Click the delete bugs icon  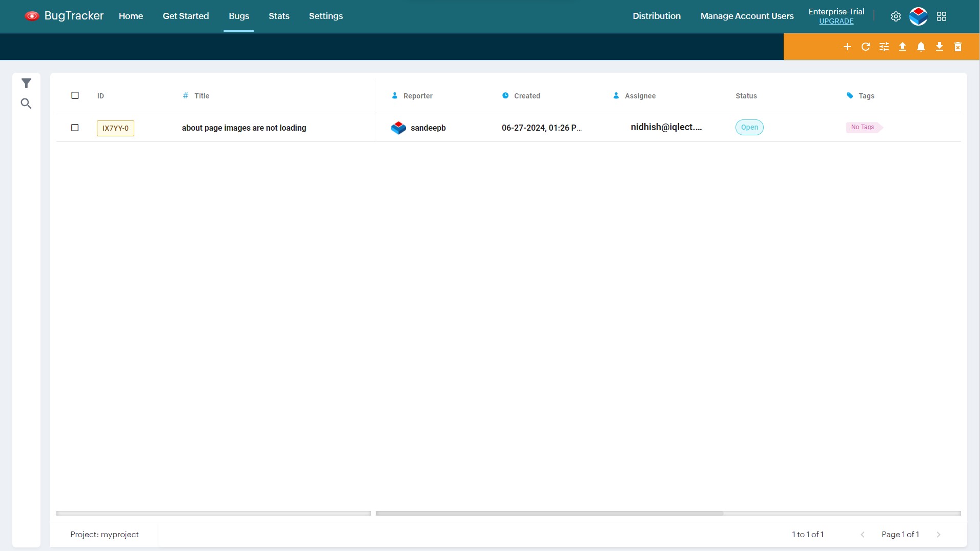click(x=958, y=47)
